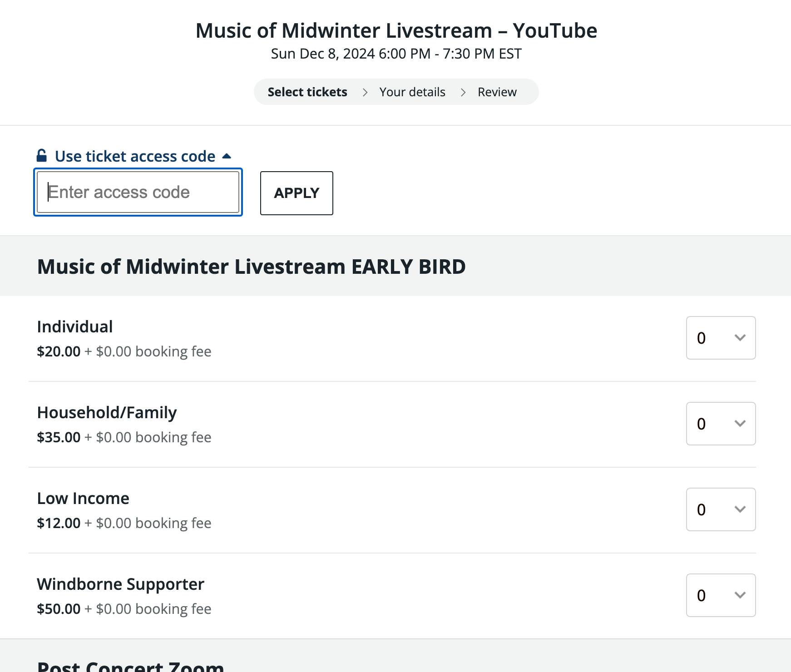Click the 'Use ticket access code' link
791x672 pixels.
point(135,156)
